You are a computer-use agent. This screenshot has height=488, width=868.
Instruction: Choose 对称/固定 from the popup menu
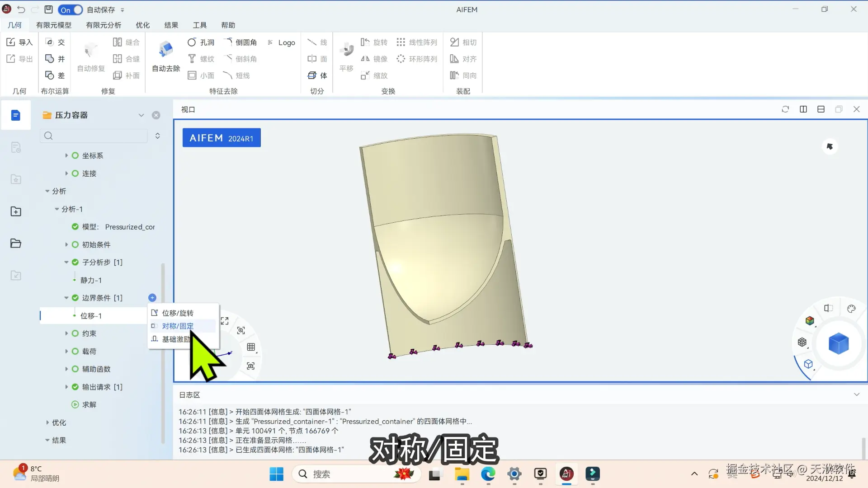point(178,326)
